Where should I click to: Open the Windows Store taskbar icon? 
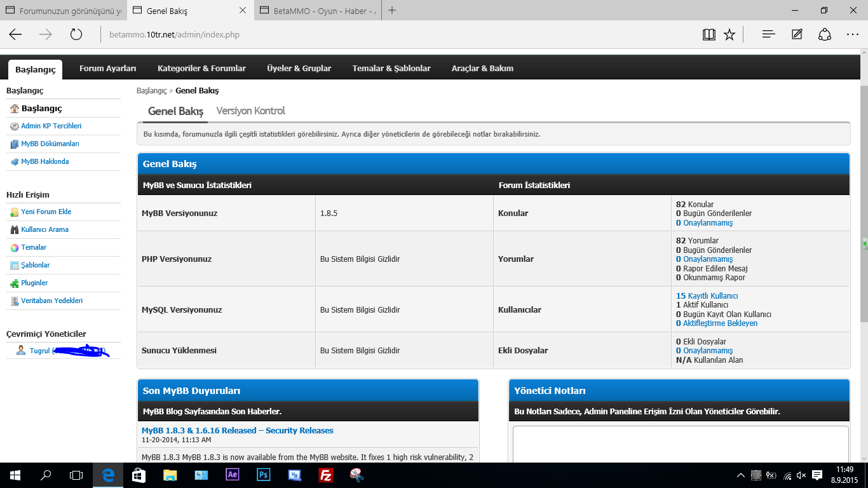[139, 475]
